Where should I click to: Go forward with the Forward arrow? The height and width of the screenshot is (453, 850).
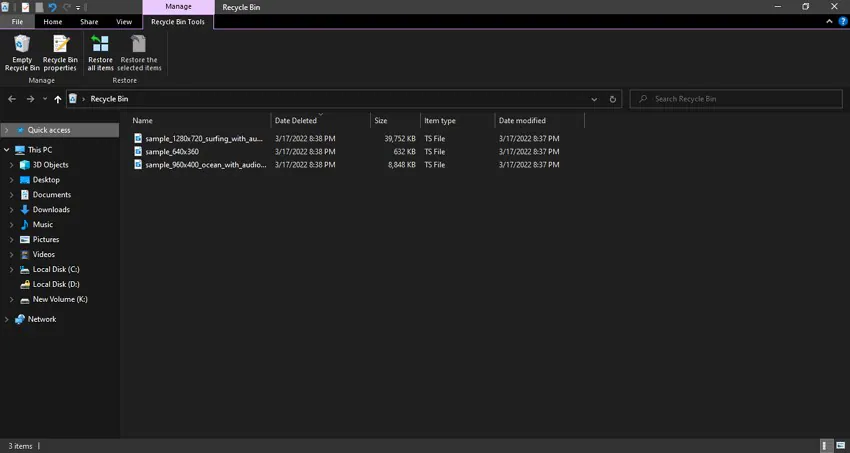click(x=30, y=99)
